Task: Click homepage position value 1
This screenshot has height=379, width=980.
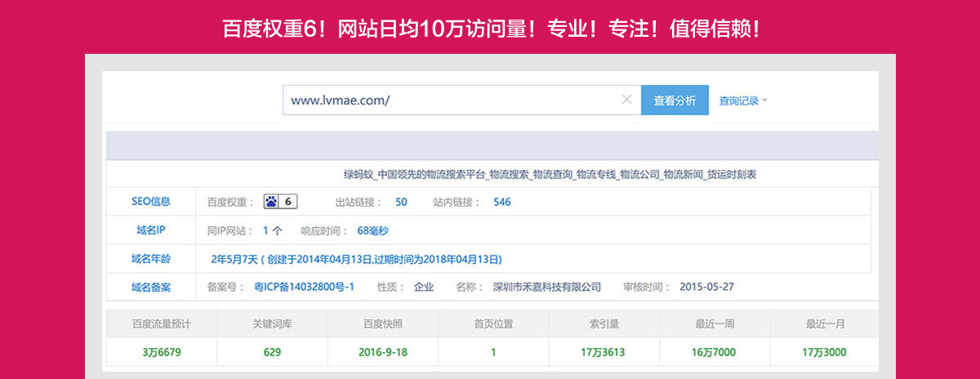Action: point(493,352)
